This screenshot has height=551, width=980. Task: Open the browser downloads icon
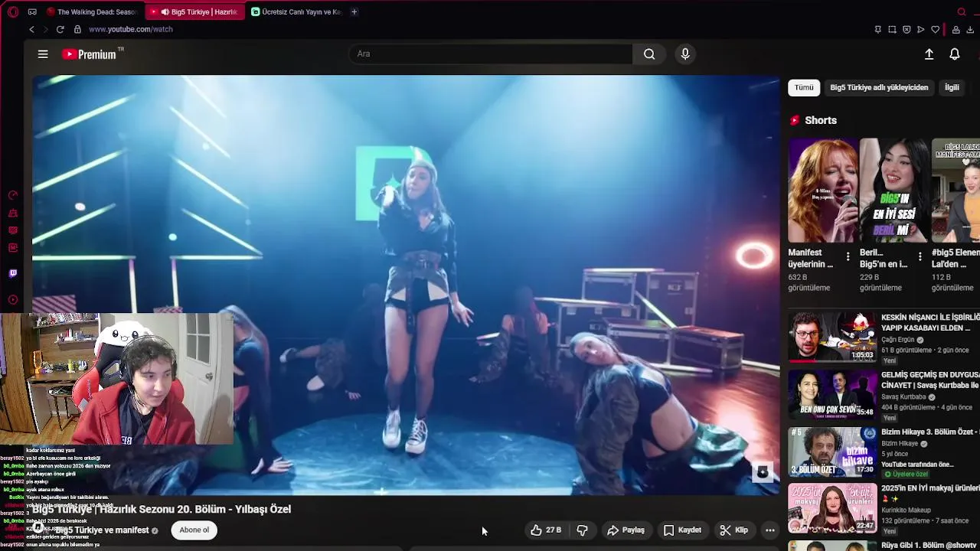tap(970, 30)
